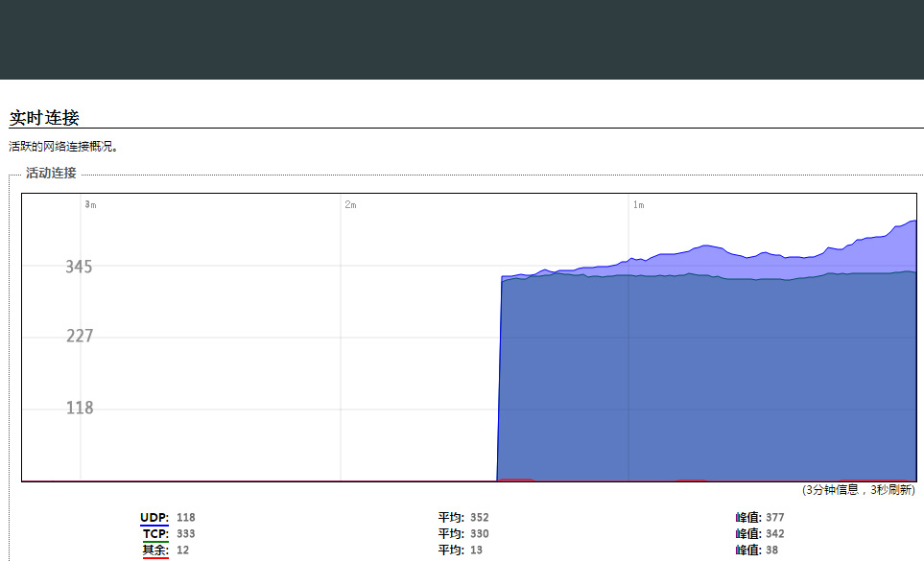Click the UDP legend label

(154, 517)
